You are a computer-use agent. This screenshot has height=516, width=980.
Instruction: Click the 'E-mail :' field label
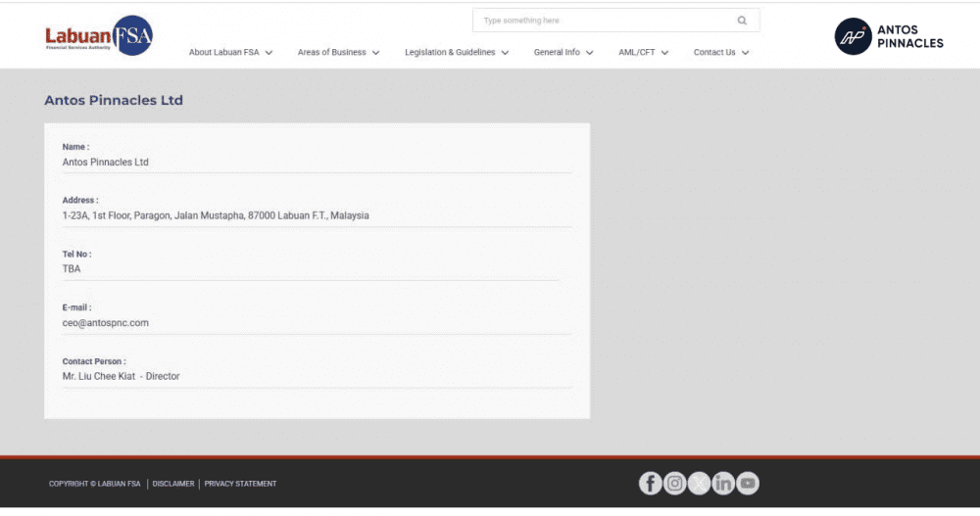click(76, 307)
